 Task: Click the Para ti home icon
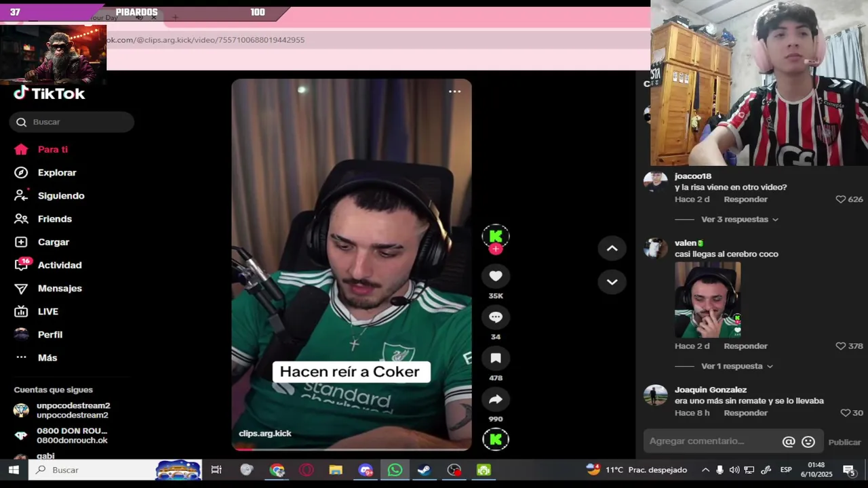21,150
